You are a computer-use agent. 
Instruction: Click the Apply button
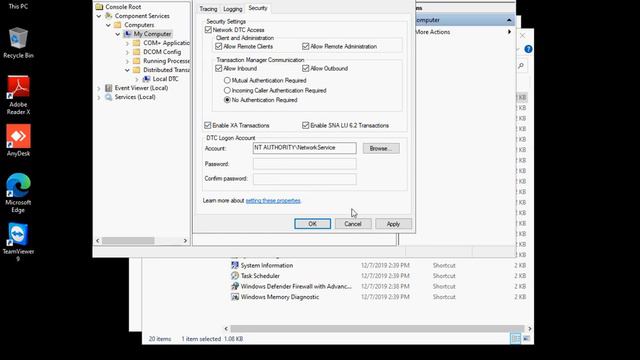[393, 224]
